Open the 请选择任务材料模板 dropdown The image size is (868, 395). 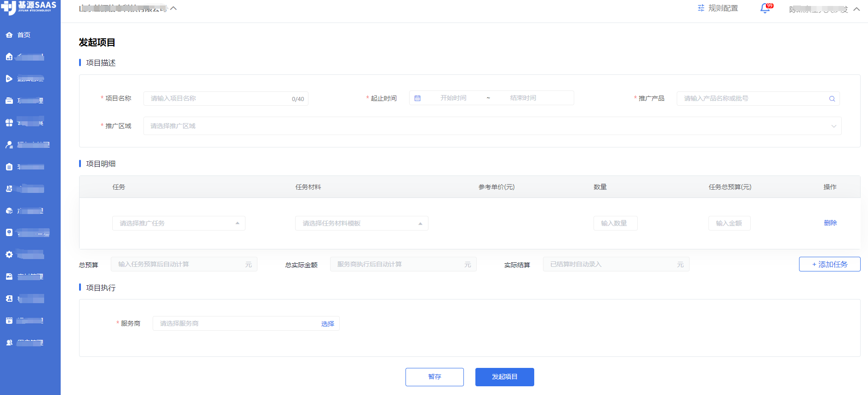[361, 223]
